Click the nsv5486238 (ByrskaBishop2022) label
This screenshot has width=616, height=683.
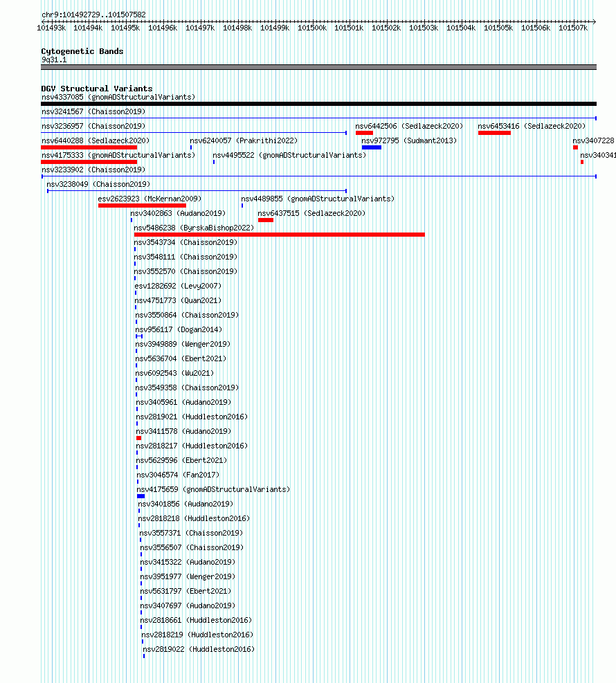tap(194, 228)
